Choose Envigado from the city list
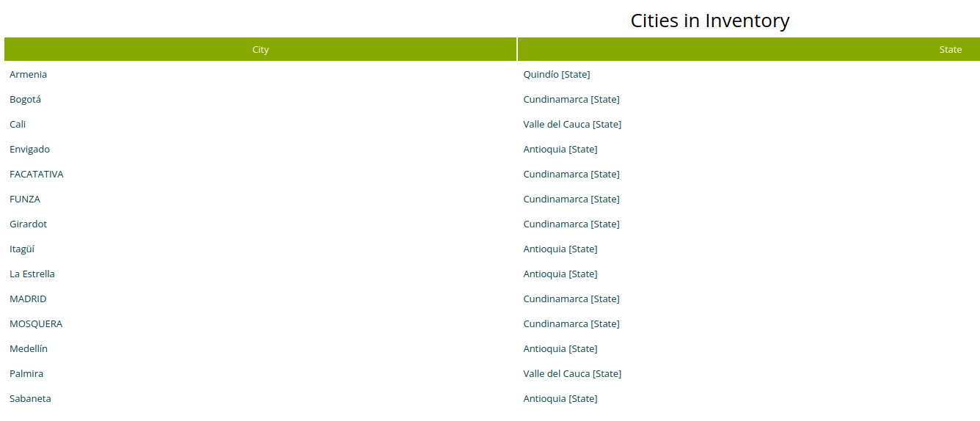The height and width of the screenshot is (421, 980). [x=30, y=150]
